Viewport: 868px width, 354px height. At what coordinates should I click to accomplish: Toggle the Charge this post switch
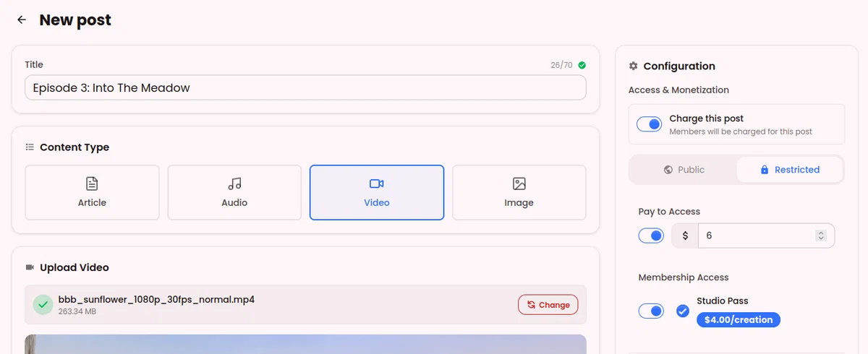point(650,124)
